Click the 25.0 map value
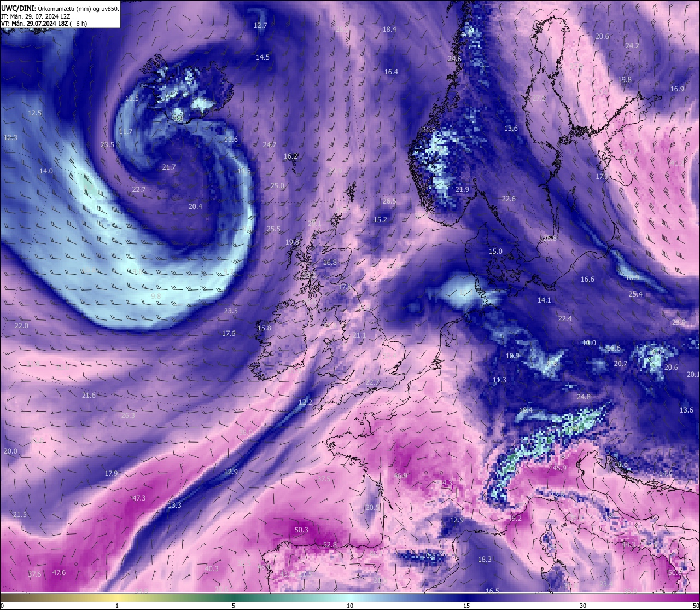This screenshot has width=700, height=610. pyautogui.click(x=277, y=185)
